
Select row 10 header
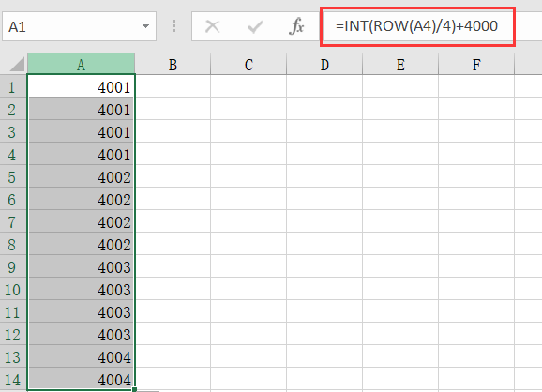13,289
